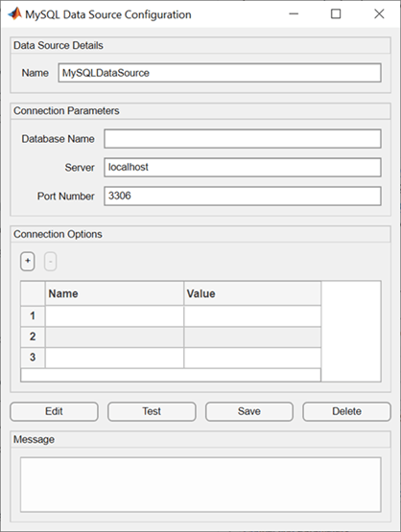Click the Name field containing MySQLDataSource

coord(220,73)
